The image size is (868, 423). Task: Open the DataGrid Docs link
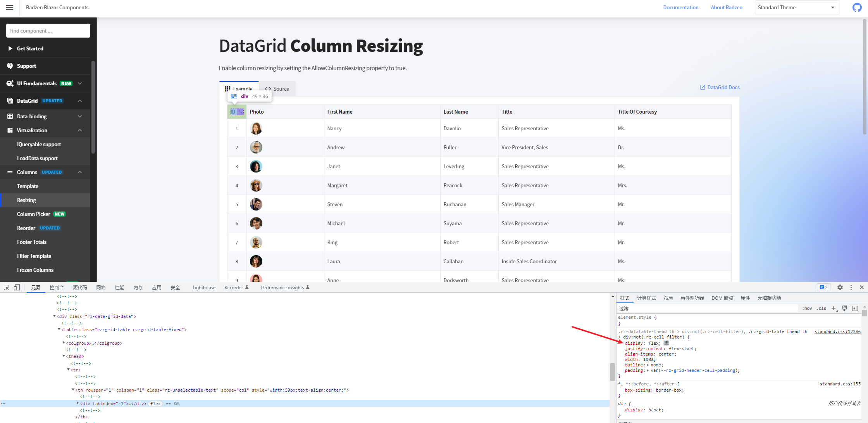point(720,87)
